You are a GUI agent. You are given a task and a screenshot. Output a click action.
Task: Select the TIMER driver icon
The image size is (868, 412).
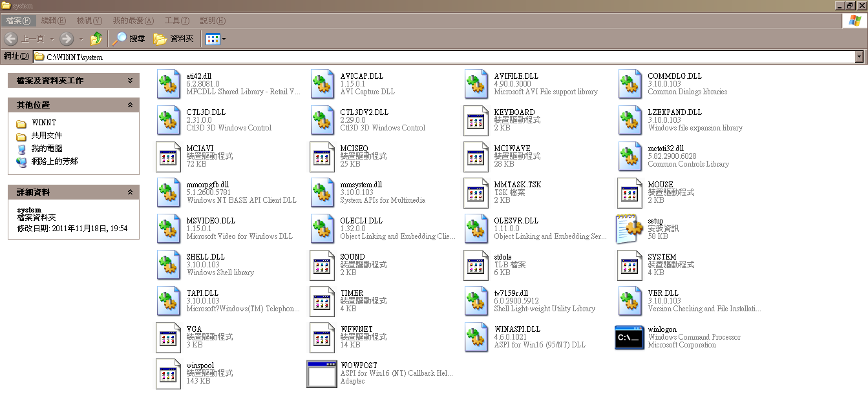[323, 301]
